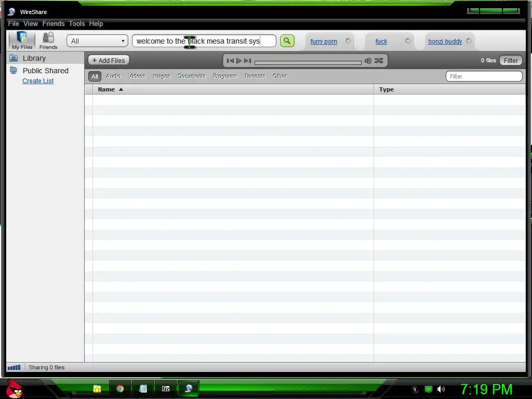Open the notepad taskbar icon

click(143, 389)
